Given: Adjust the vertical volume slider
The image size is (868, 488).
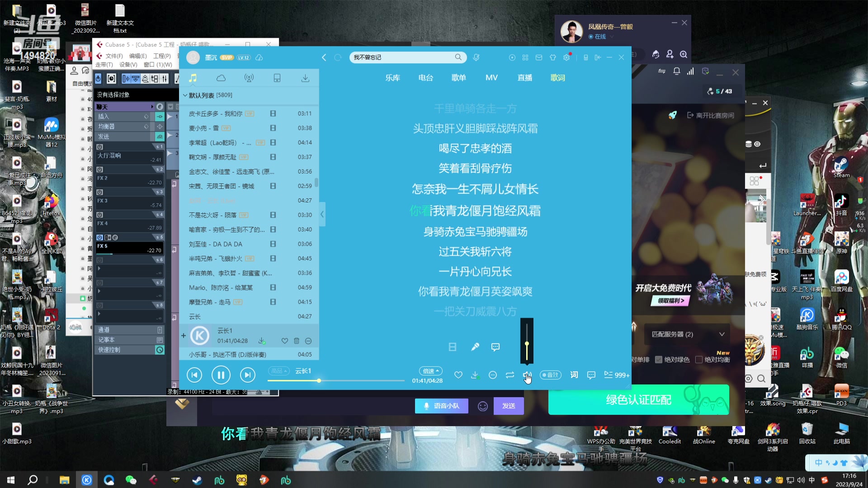Looking at the screenshot, I should coord(527,344).
